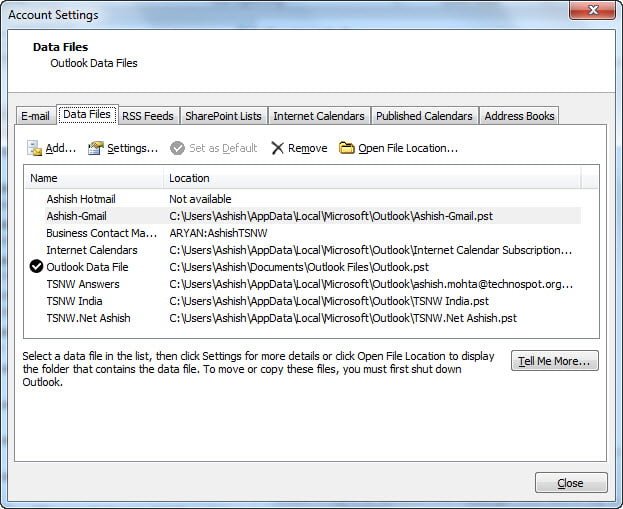Open the Internet Calendars tab
The width and height of the screenshot is (623, 509).
pos(319,116)
